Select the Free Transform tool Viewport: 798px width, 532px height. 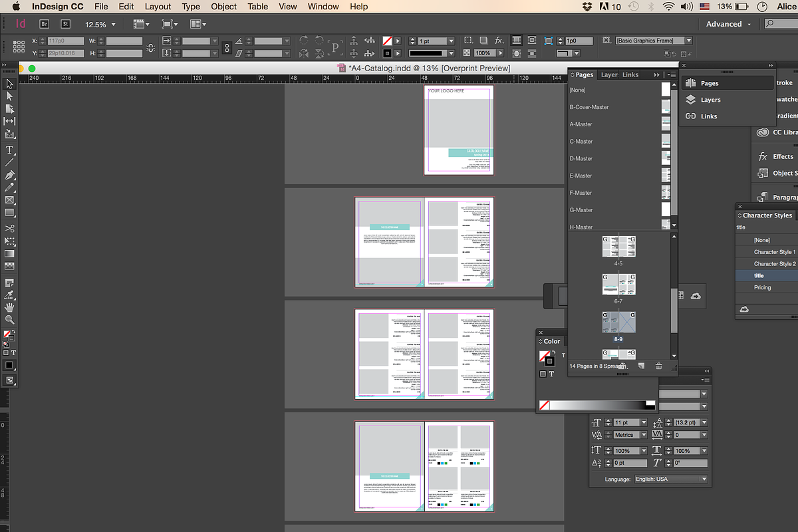9,241
